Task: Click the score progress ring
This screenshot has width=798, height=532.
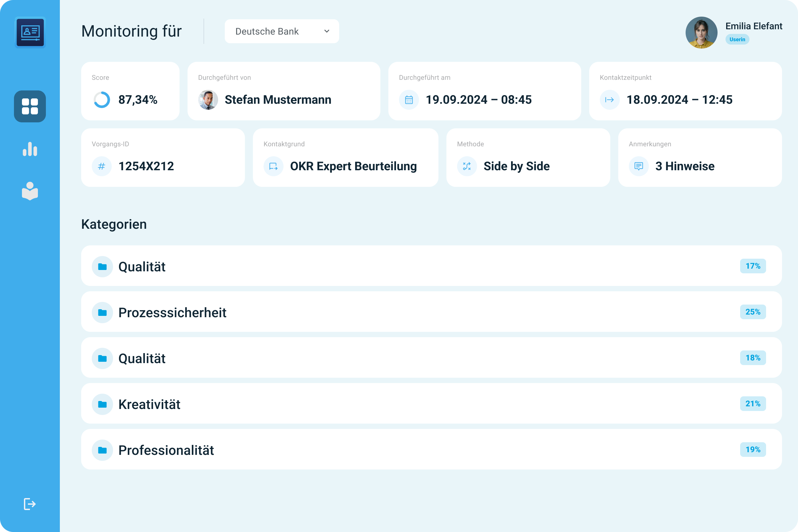Action: click(102, 100)
